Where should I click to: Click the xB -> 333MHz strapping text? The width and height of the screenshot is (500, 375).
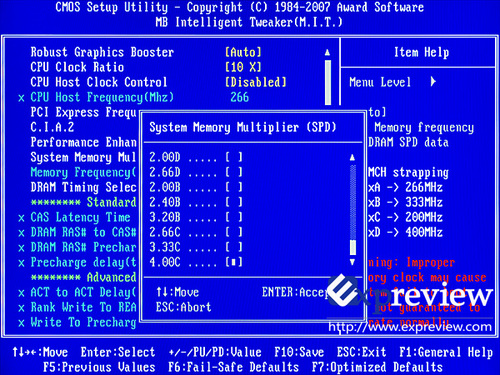(405, 202)
